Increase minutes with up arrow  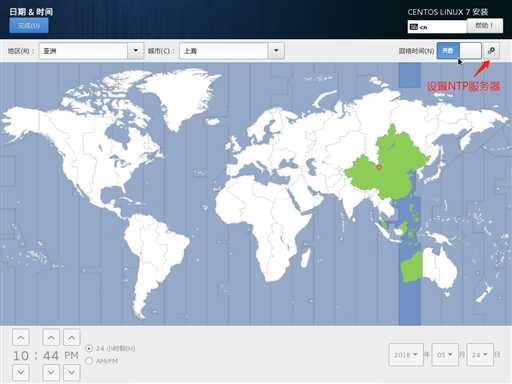pos(51,337)
